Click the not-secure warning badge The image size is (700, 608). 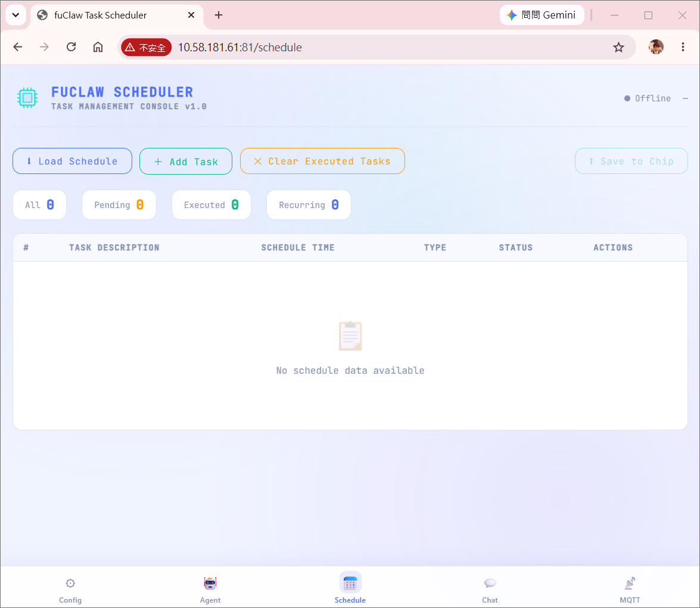click(x=146, y=47)
